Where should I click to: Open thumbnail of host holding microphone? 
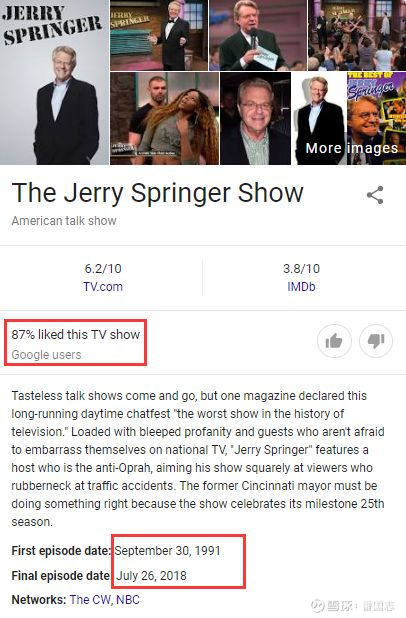tap(258, 35)
